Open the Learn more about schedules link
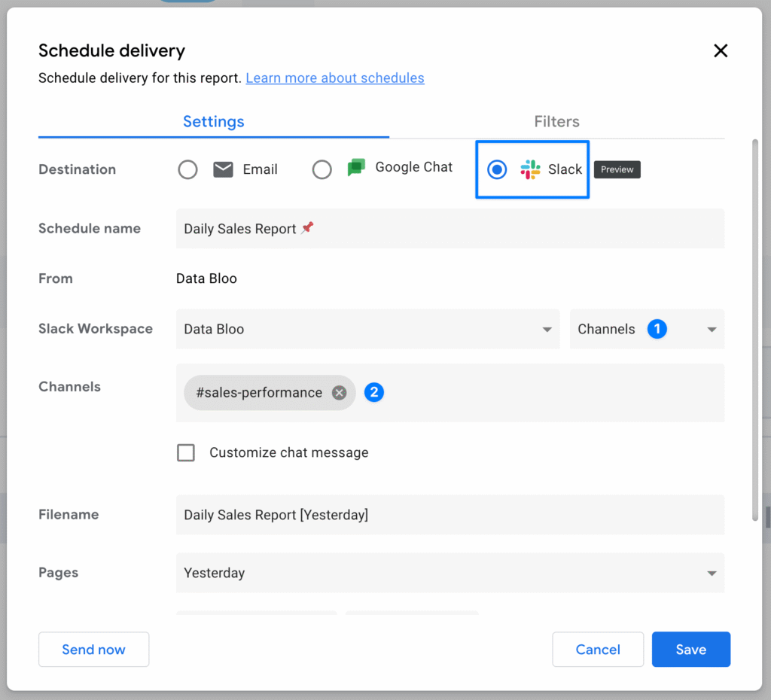Viewport: 771px width, 700px height. click(334, 78)
